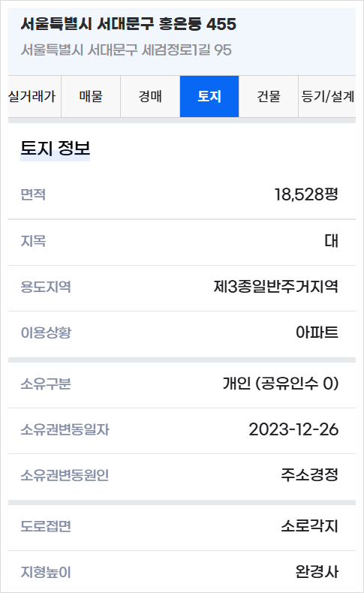Click the 지형높이 value 완경사
364x593 pixels.
[317, 572]
